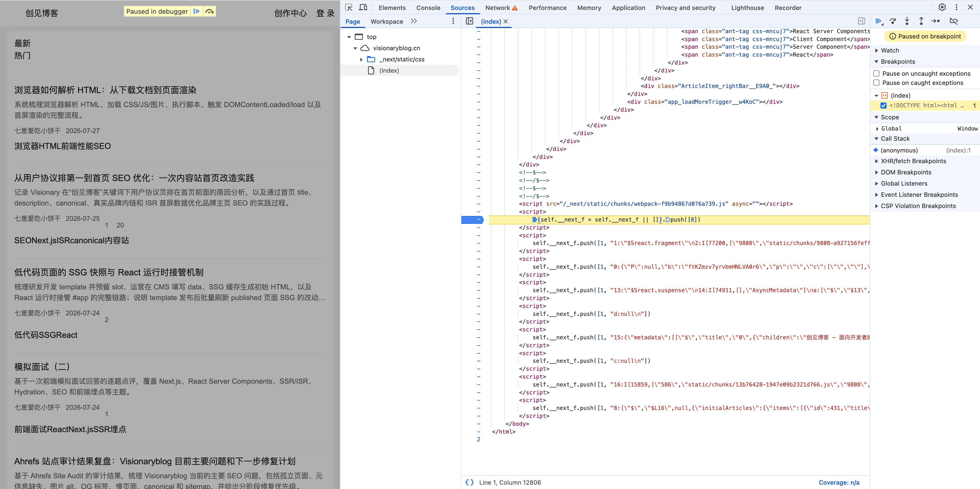Open the 创作中心 link in the page header

290,13
